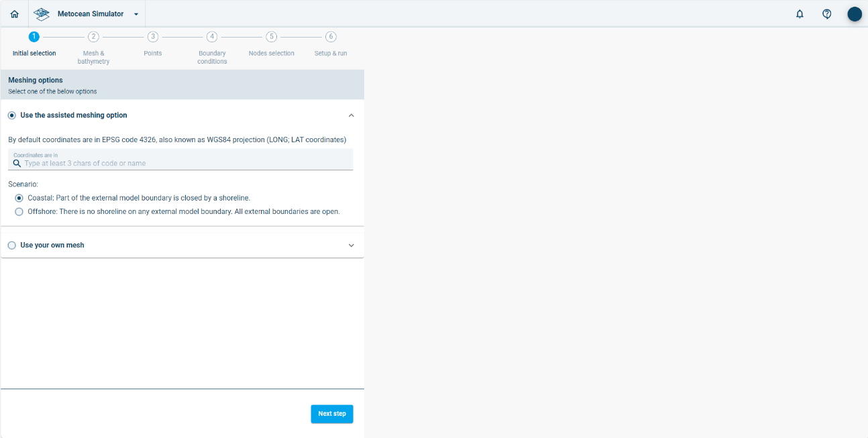
Task: Select step 4 Boundary conditions
Action: point(212,37)
